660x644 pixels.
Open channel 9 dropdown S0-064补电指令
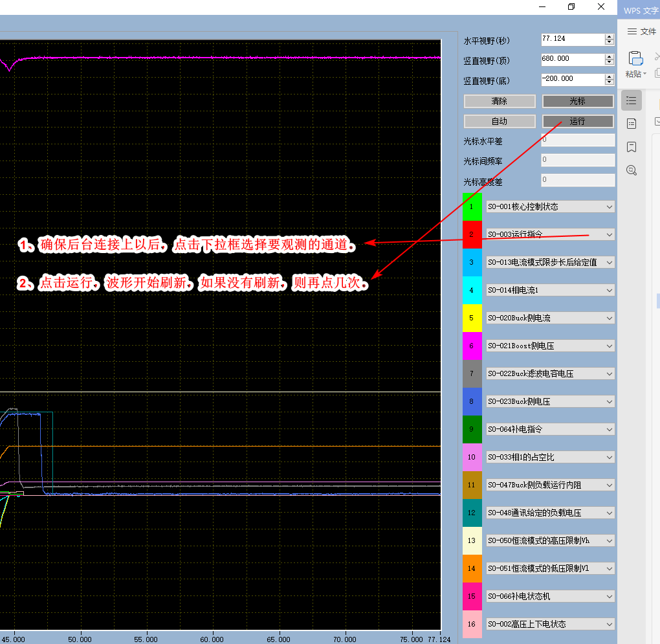point(550,429)
